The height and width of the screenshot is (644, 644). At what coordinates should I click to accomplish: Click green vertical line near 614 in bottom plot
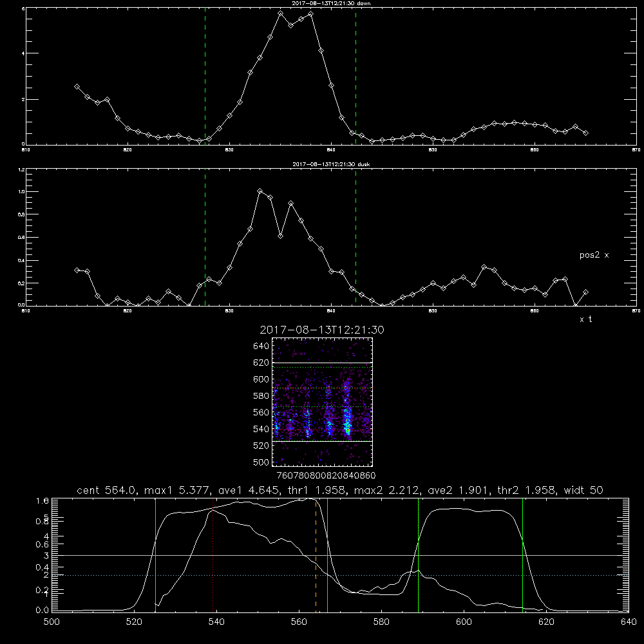point(523,555)
